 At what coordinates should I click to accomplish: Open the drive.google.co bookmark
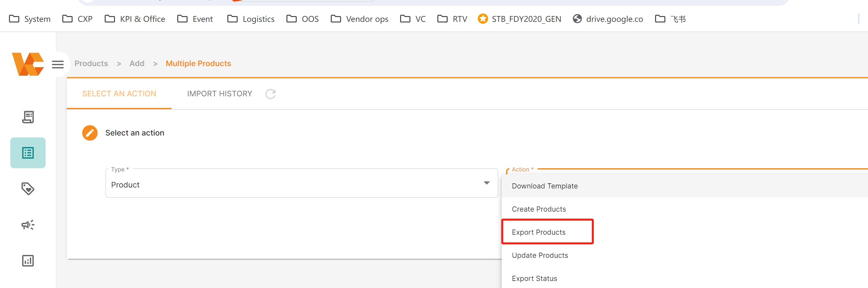pos(608,19)
